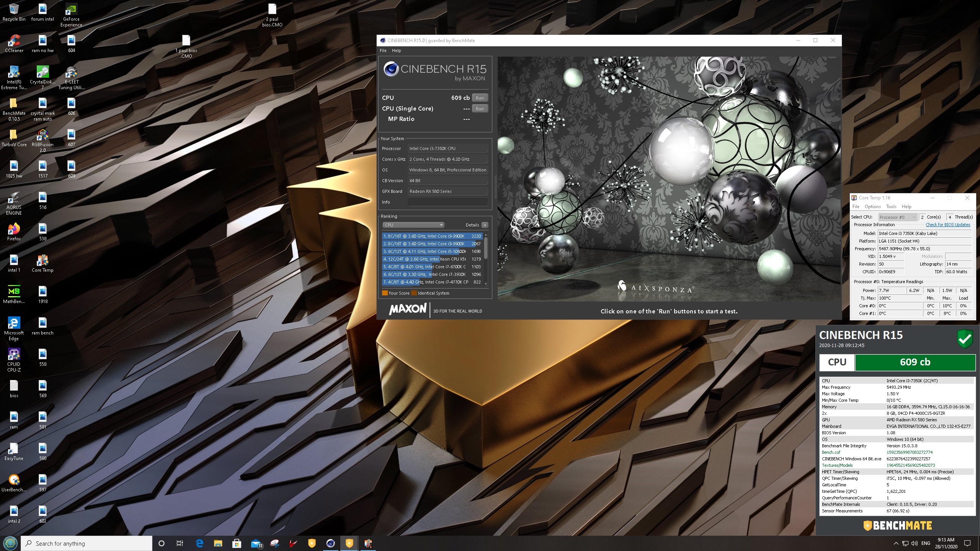Open CrystalDiskMark 7 desktop shortcut
980x551 pixels.
pos(42,78)
